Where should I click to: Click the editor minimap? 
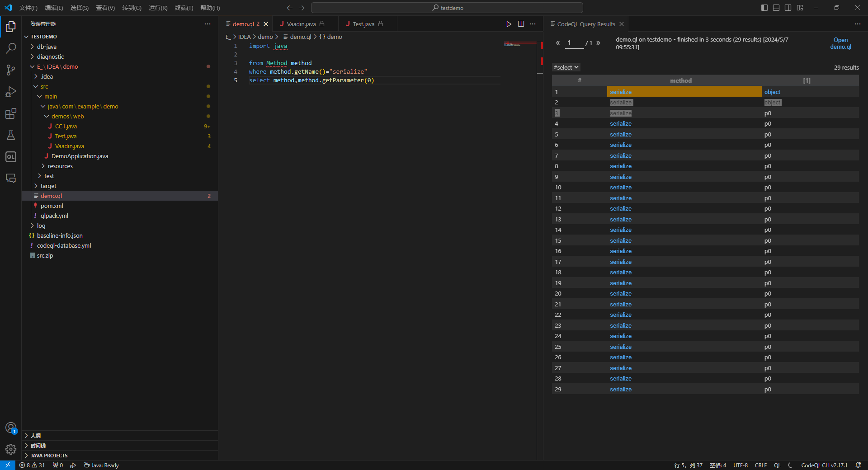point(520,44)
